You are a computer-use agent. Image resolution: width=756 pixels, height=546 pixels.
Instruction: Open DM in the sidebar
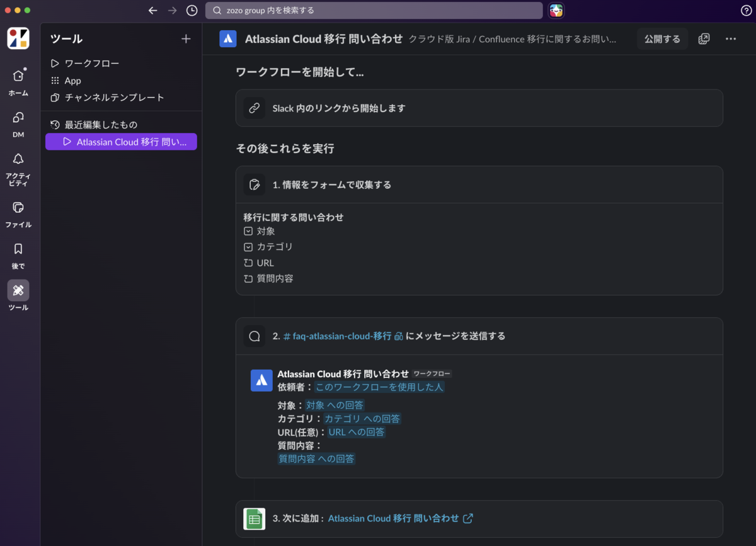(18, 124)
